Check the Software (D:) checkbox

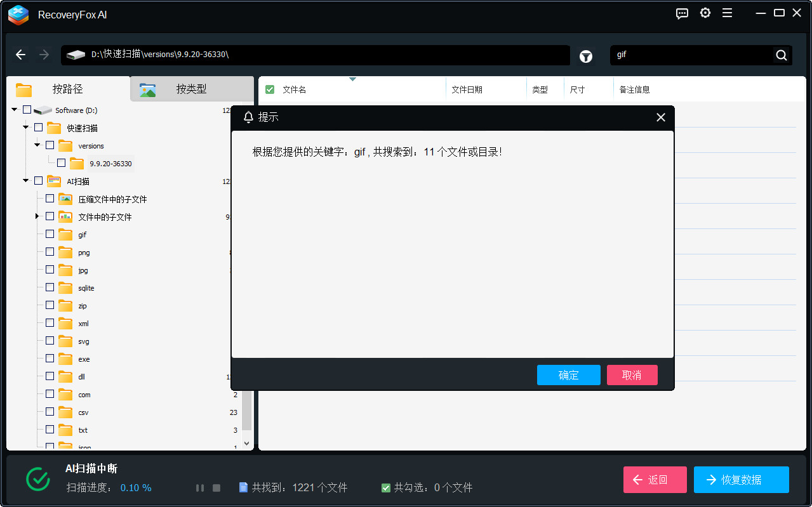point(27,110)
